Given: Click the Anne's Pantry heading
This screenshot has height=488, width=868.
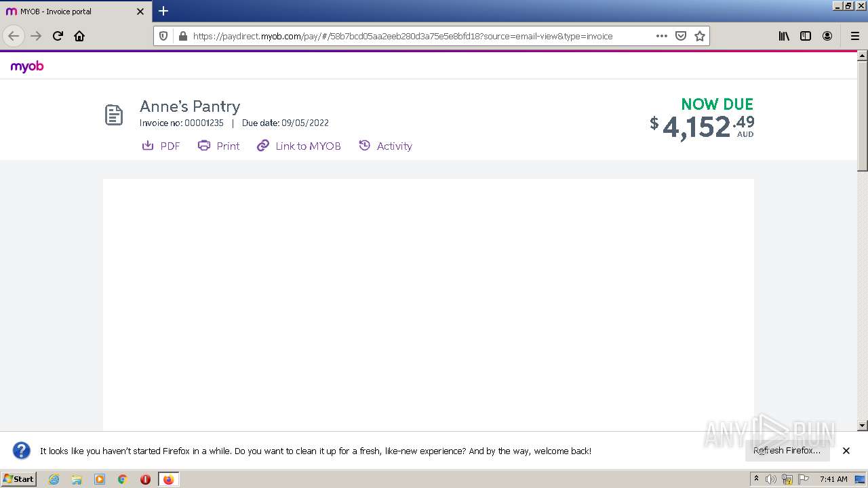Looking at the screenshot, I should [x=190, y=106].
